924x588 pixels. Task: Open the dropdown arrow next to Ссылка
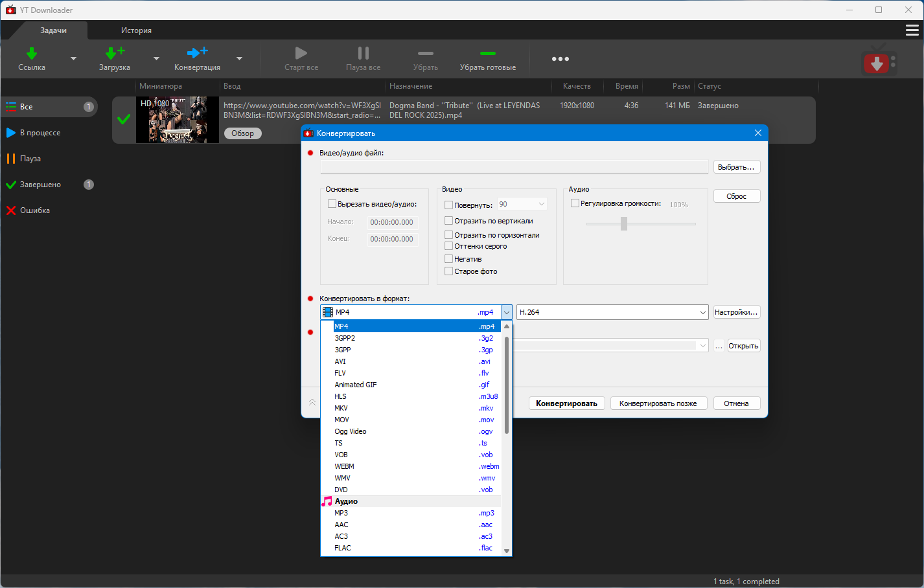(73, 59)
